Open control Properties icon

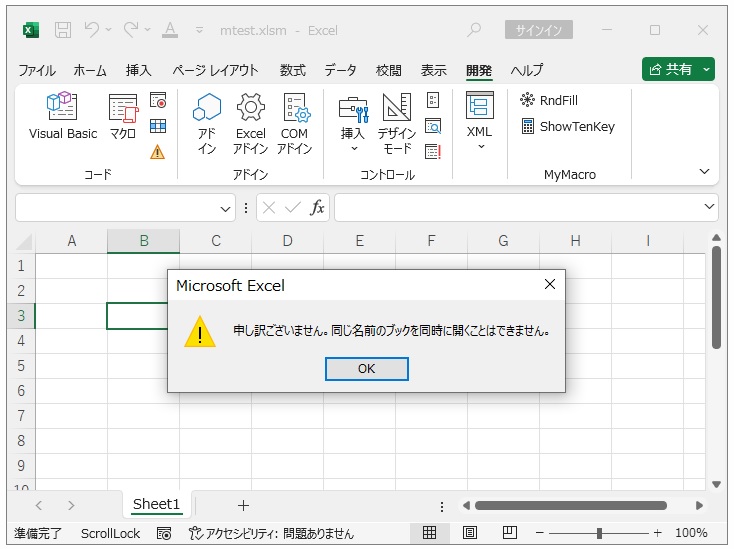[433, 100]
